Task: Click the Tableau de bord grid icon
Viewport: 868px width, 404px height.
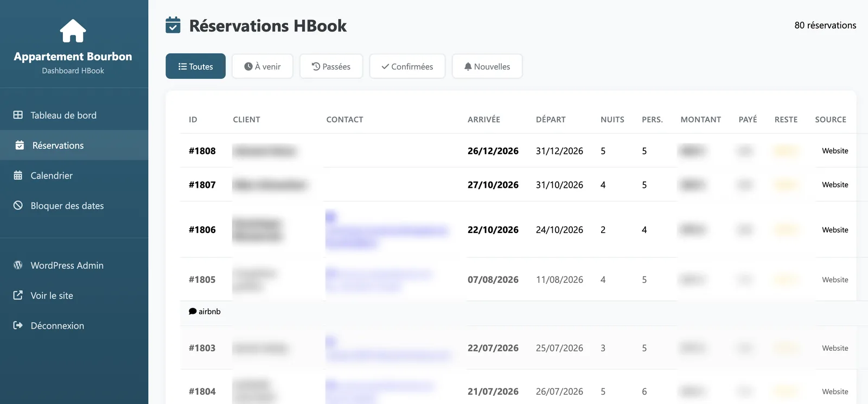Action: (x=18, y=115)
